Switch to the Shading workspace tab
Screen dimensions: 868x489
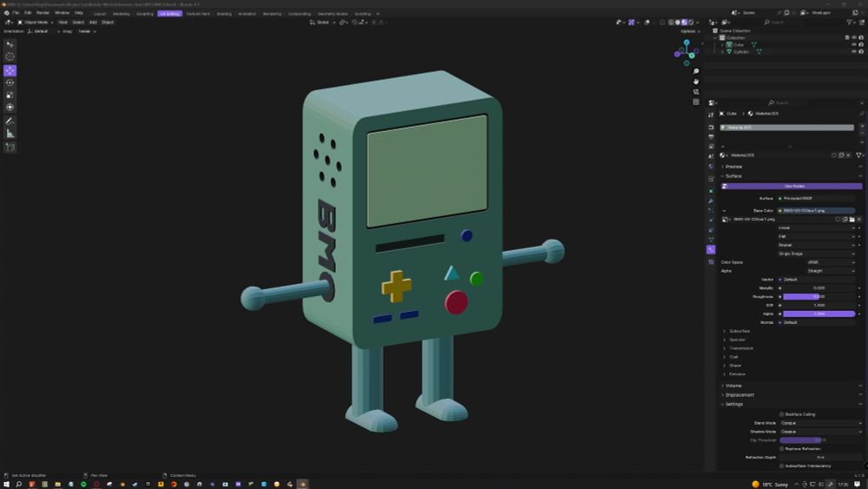click(x=224, y=14)
